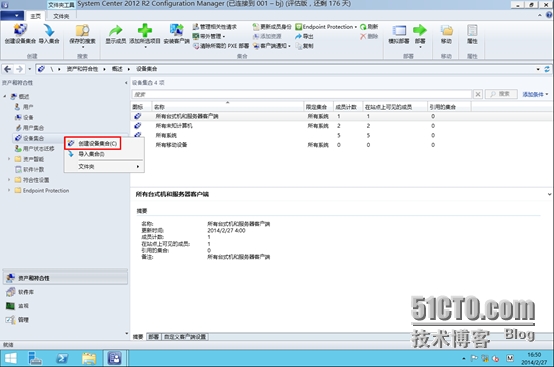
Task: Open the 客户端通知 dropdown in the ribbon
Action: 272,46
